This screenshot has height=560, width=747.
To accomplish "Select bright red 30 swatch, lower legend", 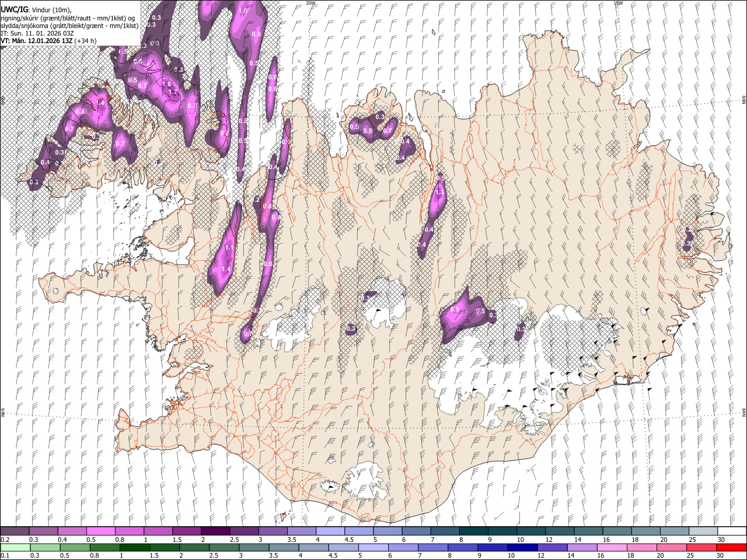I will 731,548.
